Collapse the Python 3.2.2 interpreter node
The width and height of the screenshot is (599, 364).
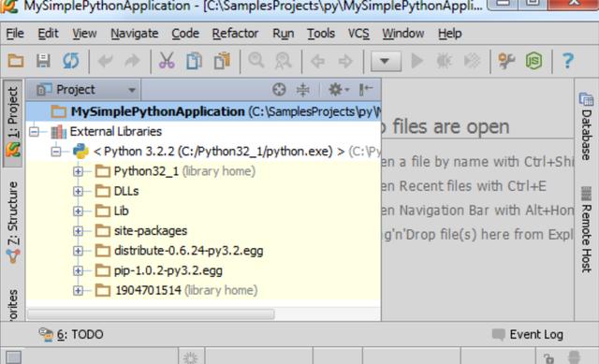56,152
